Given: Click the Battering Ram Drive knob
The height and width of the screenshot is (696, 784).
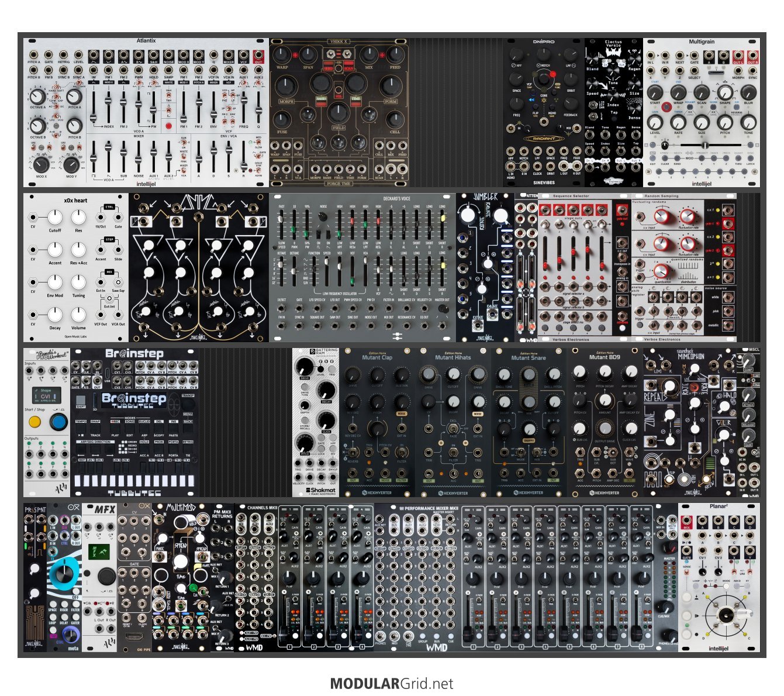Looking at the screenshot, I should (x=304, y=367).
